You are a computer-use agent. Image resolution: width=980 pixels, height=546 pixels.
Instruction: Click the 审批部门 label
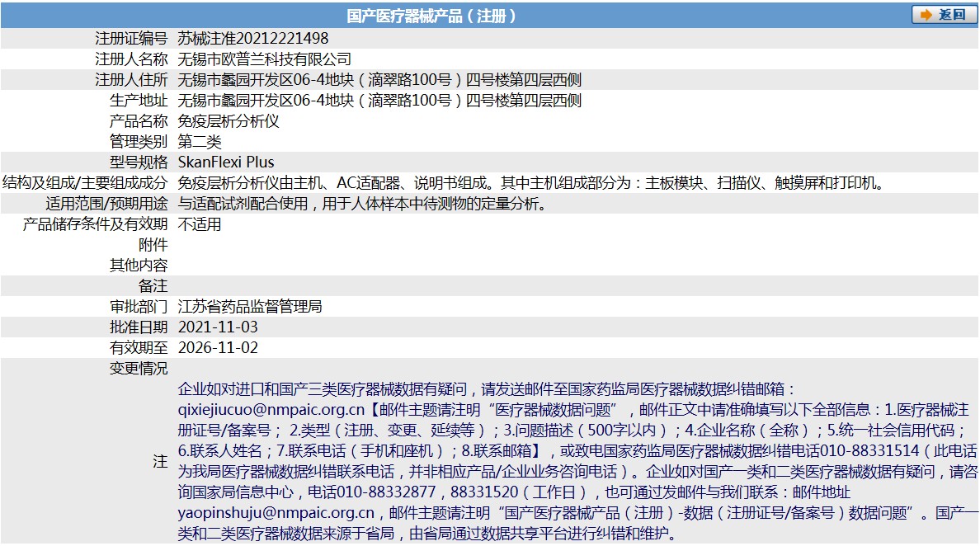139,307
